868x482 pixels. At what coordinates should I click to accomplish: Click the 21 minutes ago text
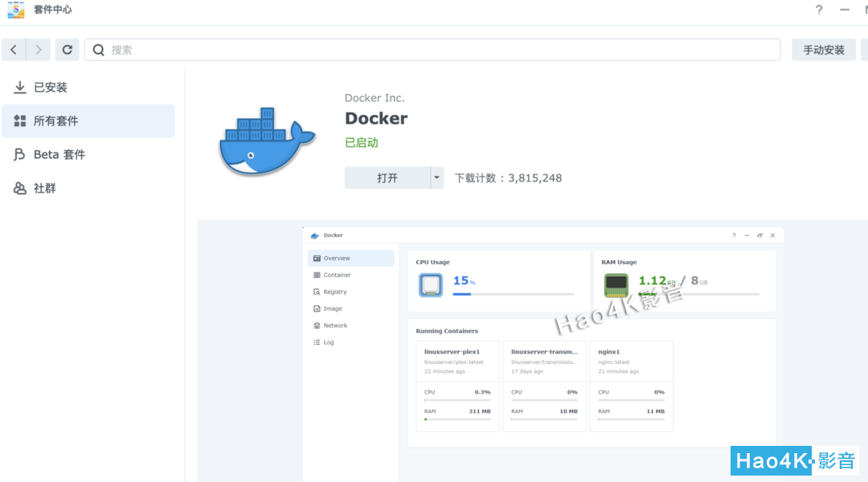(x=619, y=371)
